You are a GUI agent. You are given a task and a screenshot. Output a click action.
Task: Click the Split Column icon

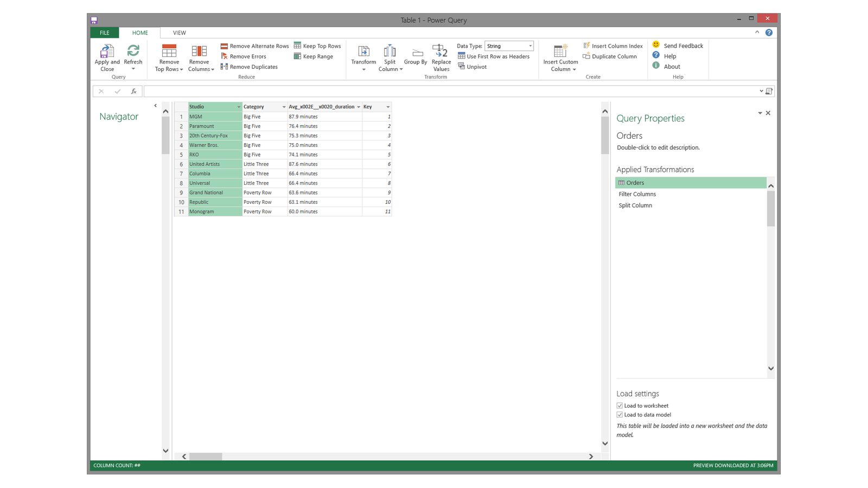coord(390,51)
